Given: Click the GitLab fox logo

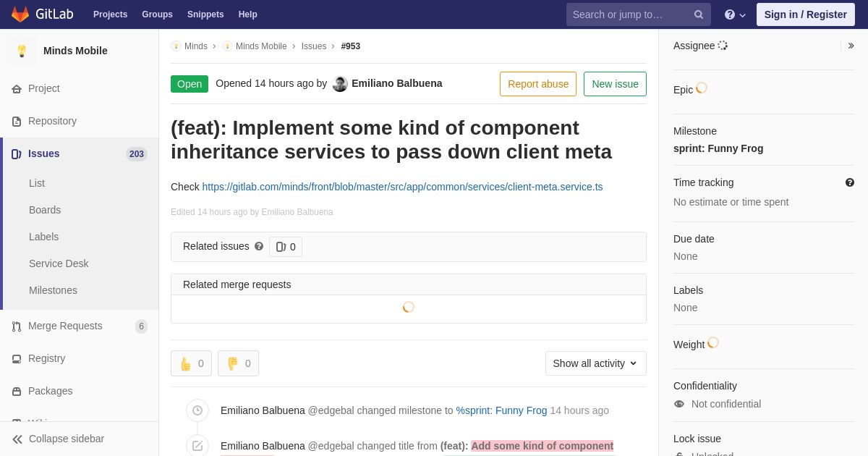Looking at the screenshot, I should click(x=20, y=14).
